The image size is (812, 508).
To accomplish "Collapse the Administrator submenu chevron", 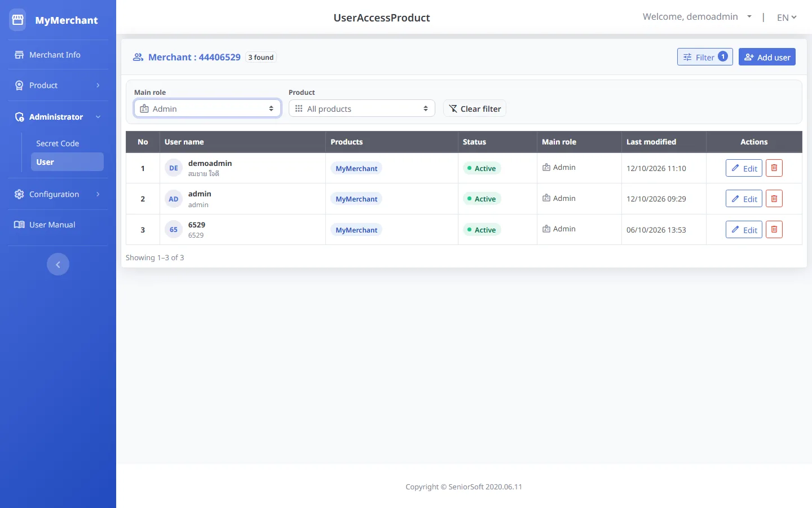I will (x=98, y=117).
